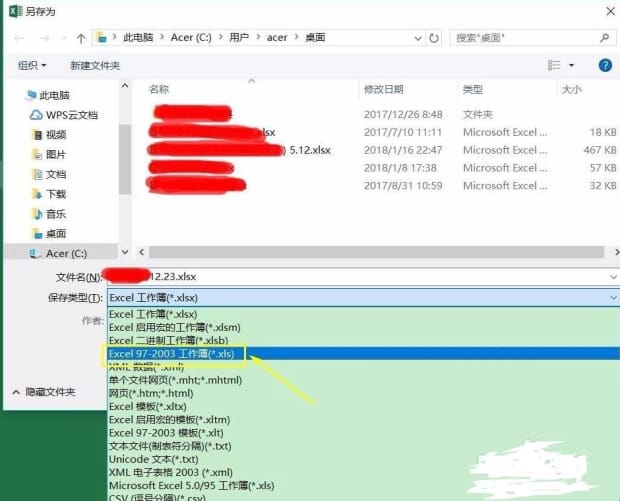Open the 桌面 folder in sidebar
The width and height of the screenshot is (620, 501).
click(49, 234)
